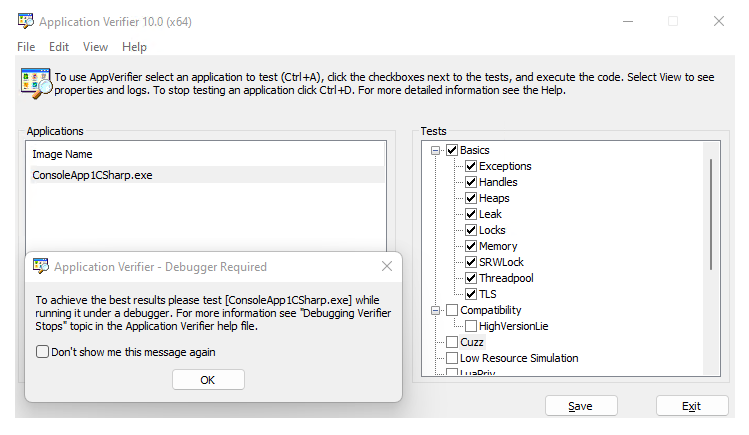This screenshot has width=749, height=435.
Task: Click the Debugger Required dialog icon
Action: point(41,266)
